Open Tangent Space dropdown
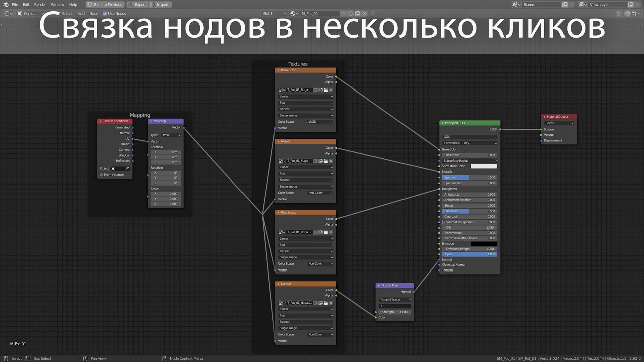644x362 pixels. point(395,299)
